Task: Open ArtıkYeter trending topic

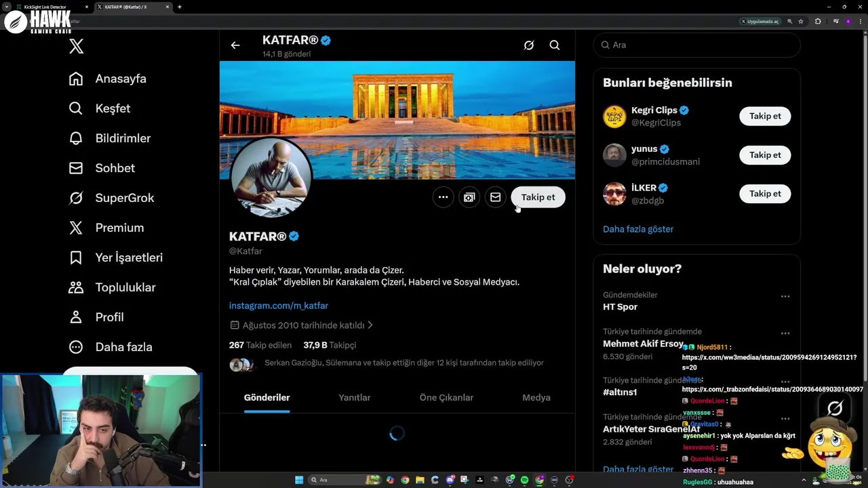Action: click(x=651, y=429)
